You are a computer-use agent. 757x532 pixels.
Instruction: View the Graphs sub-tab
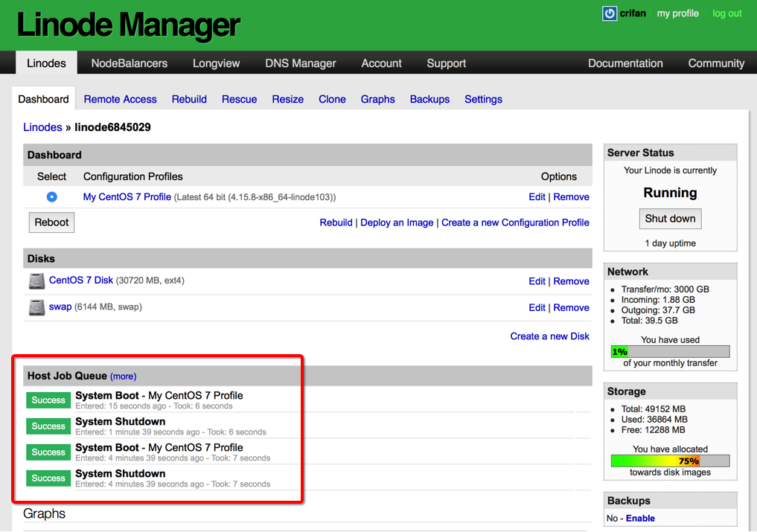click(x=377, y=99)
